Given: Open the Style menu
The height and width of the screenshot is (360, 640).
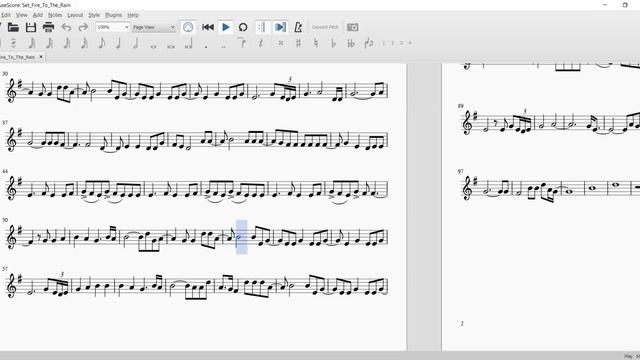Looking at the screenshot, I should (x=94, y=15).
